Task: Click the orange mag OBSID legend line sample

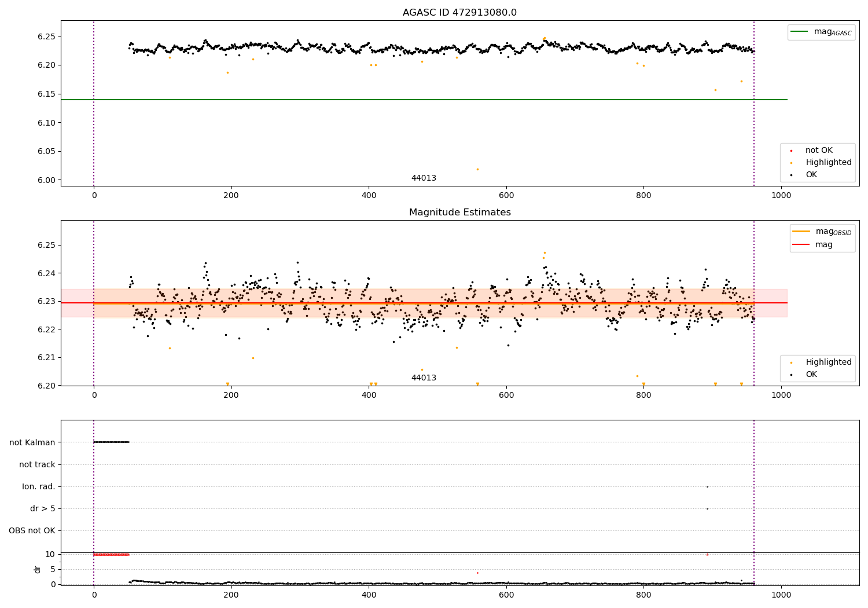Action: (801, 232)
